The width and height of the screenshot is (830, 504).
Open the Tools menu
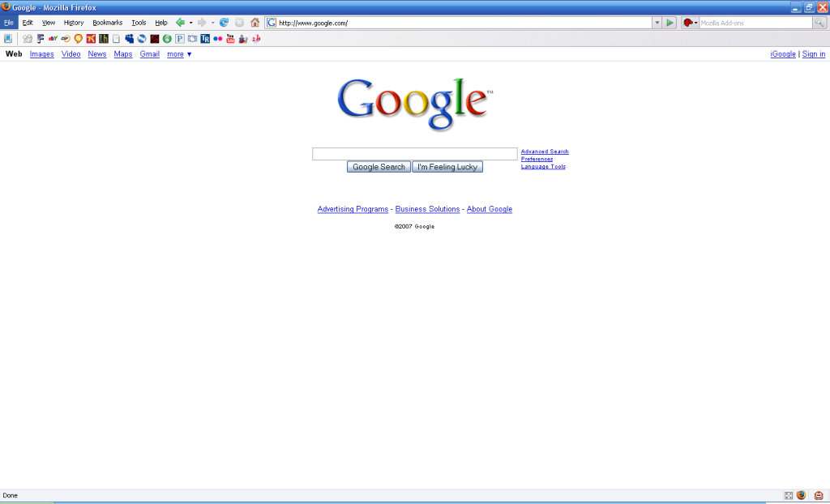(139, 23)
